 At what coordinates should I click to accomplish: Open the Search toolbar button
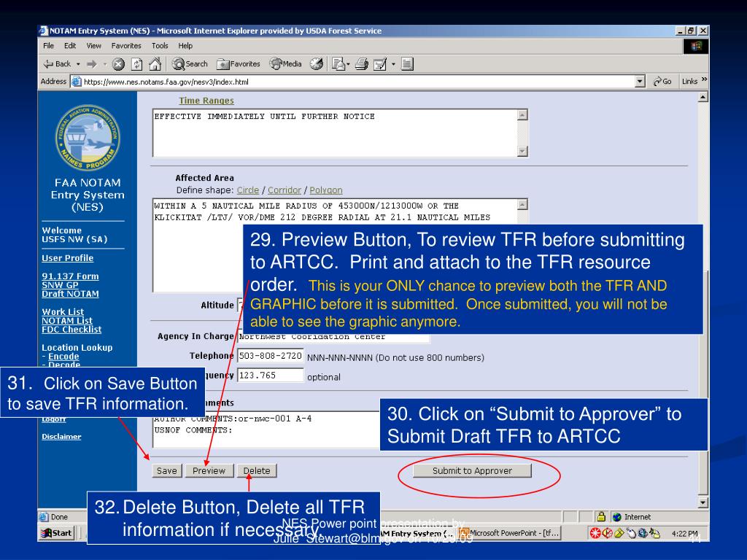pos(190,64)
